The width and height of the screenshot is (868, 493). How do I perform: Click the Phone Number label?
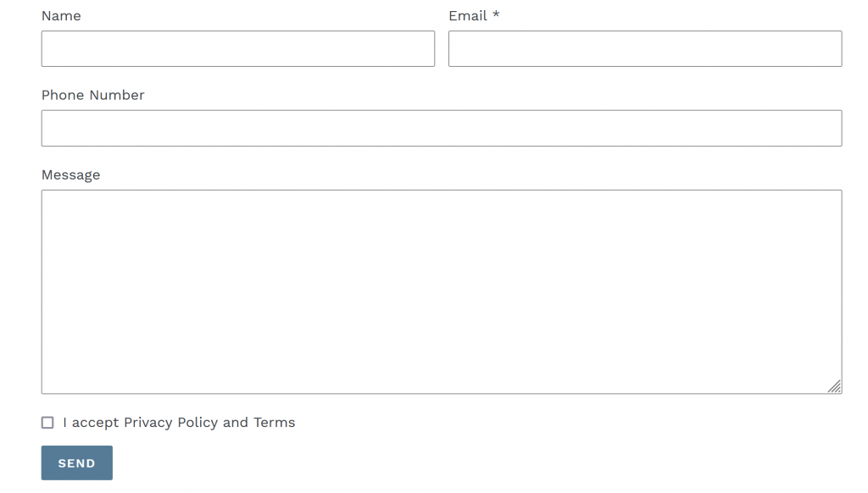coord(92,95)
